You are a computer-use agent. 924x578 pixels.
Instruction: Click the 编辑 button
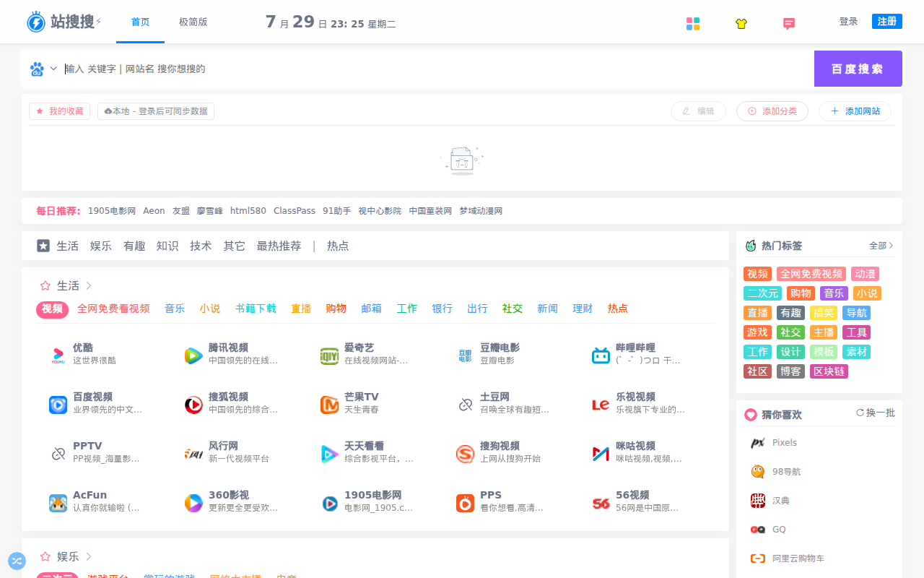click(698, 111)
